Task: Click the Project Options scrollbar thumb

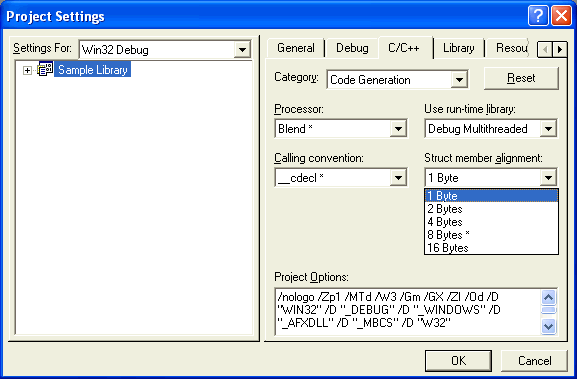Action: (548, 310)
